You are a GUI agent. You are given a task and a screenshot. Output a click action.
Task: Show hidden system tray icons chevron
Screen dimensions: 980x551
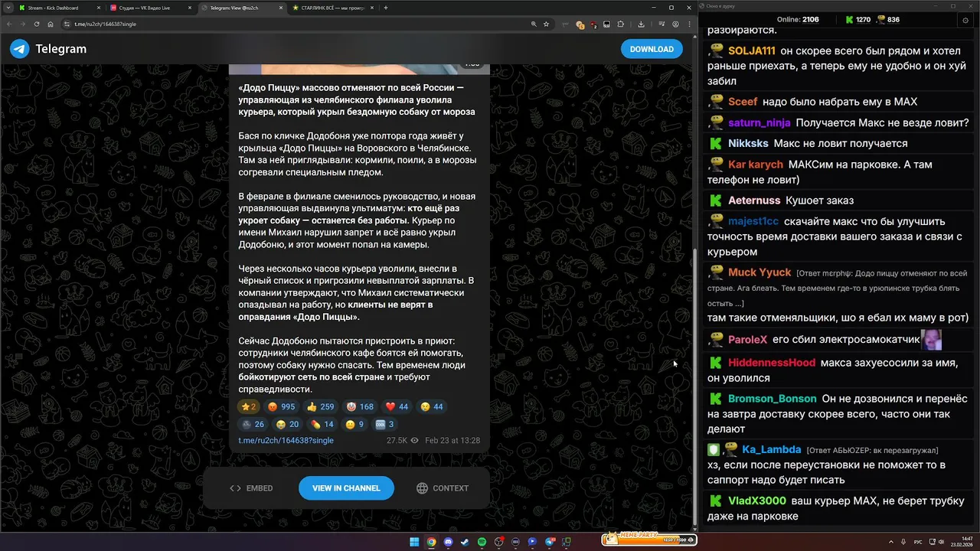[x=891, y=542]
